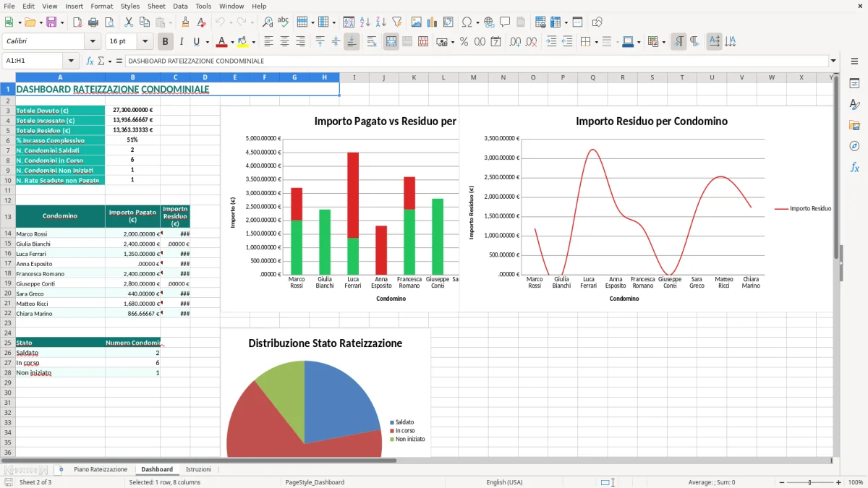This screenshot has width=868, height=488.
Task: Click the Clear Direct Formatting icon
Action: 202,22
